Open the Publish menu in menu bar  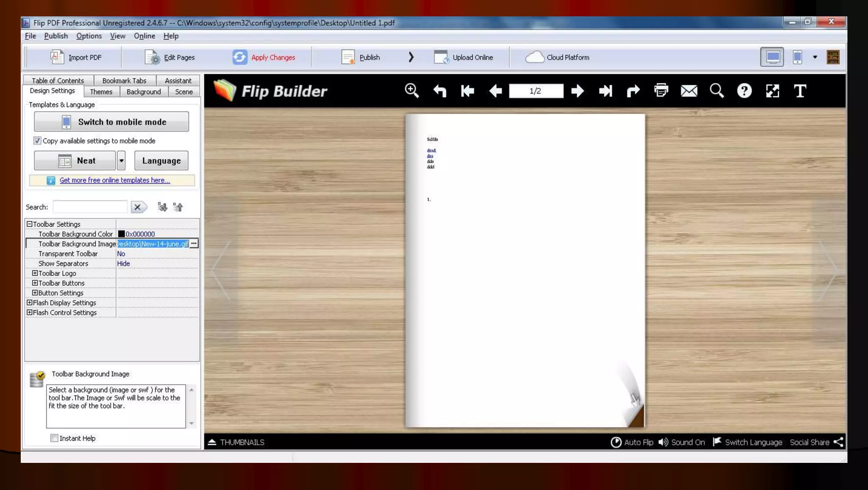click(56, 36)
